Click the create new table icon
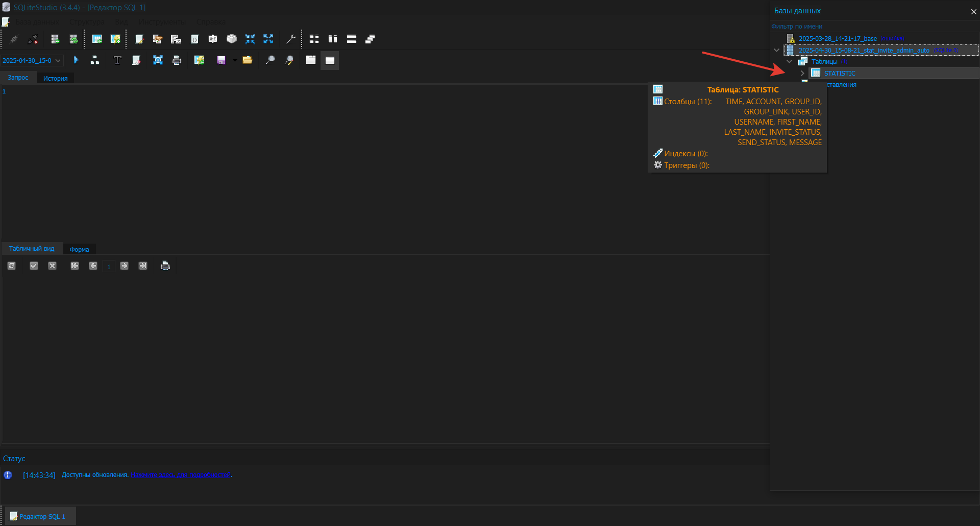 point(97,39)
